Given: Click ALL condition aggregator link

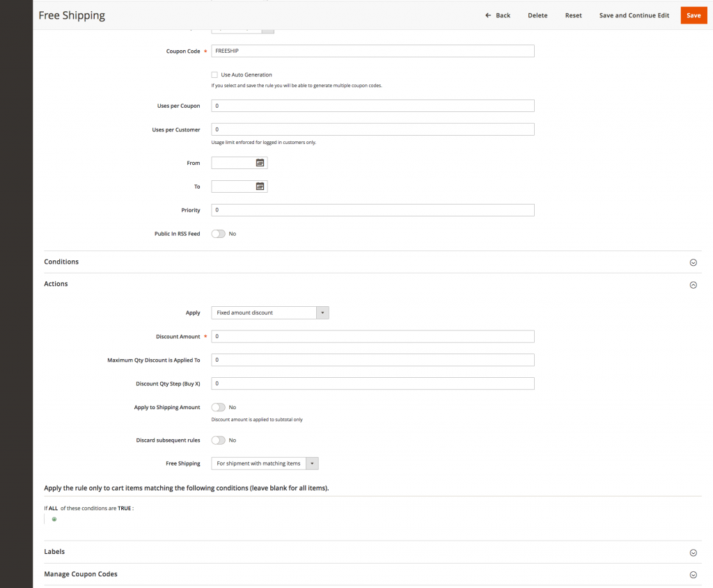Looking at the screenshot, I should click(x=53, y=508).
